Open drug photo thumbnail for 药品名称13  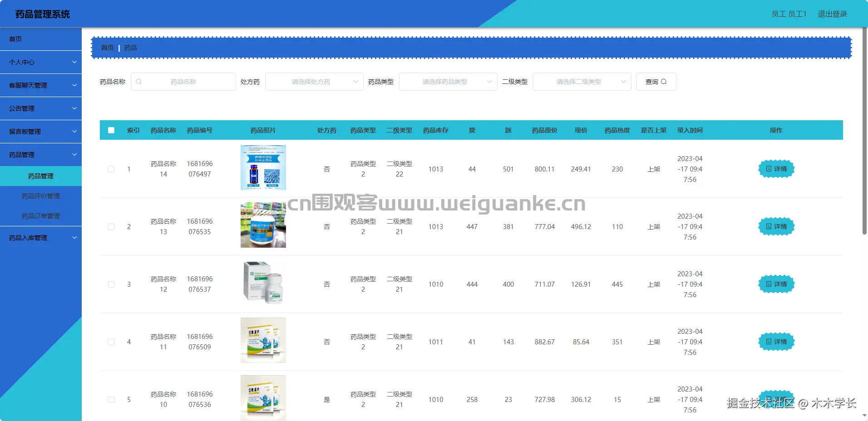(x=263, y=225)
